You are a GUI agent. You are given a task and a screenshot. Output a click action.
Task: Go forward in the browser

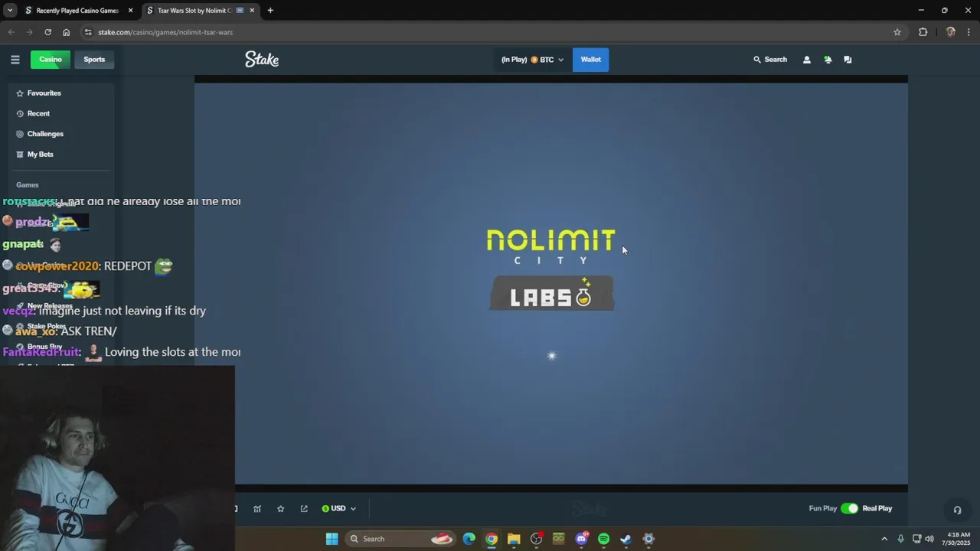point(29,32)
